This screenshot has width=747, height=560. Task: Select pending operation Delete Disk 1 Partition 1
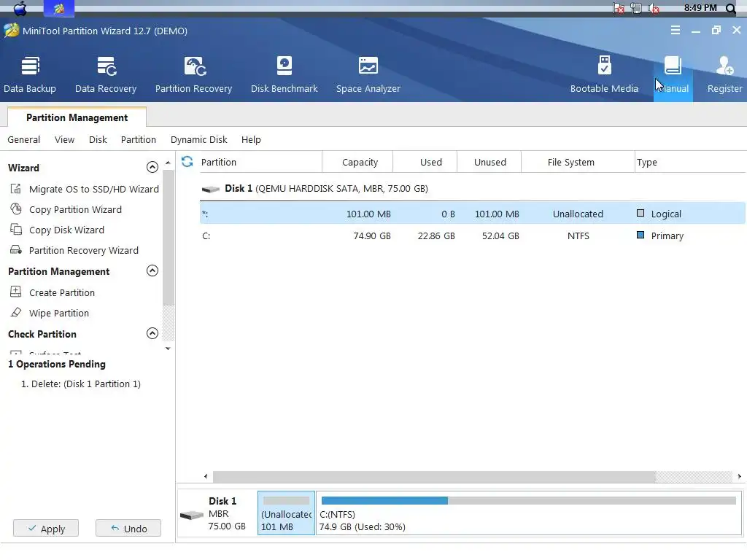[x=80, y=384]
